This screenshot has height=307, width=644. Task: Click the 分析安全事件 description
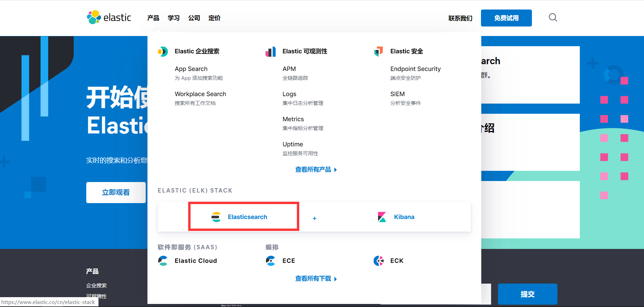pyautogui.click(x=406, y=103)
